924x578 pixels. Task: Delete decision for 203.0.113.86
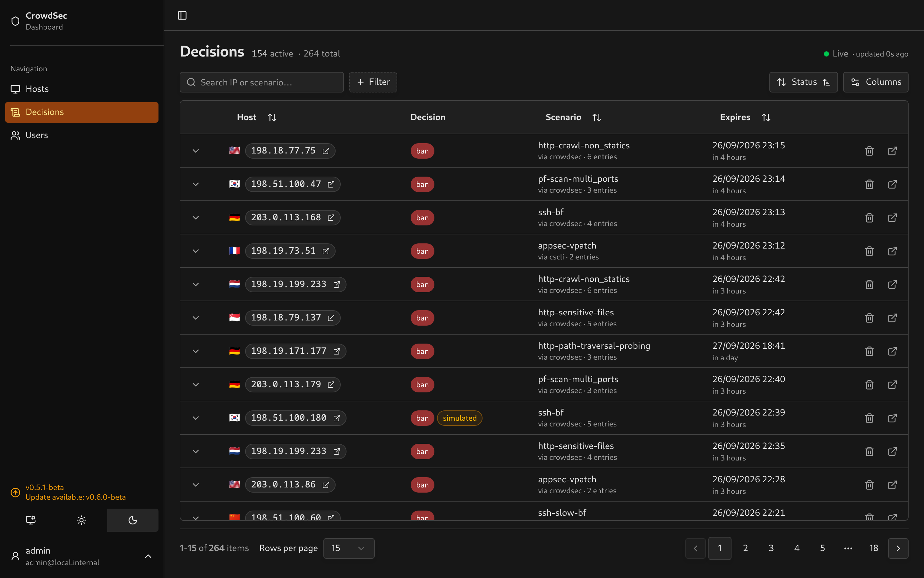(869, 485)
